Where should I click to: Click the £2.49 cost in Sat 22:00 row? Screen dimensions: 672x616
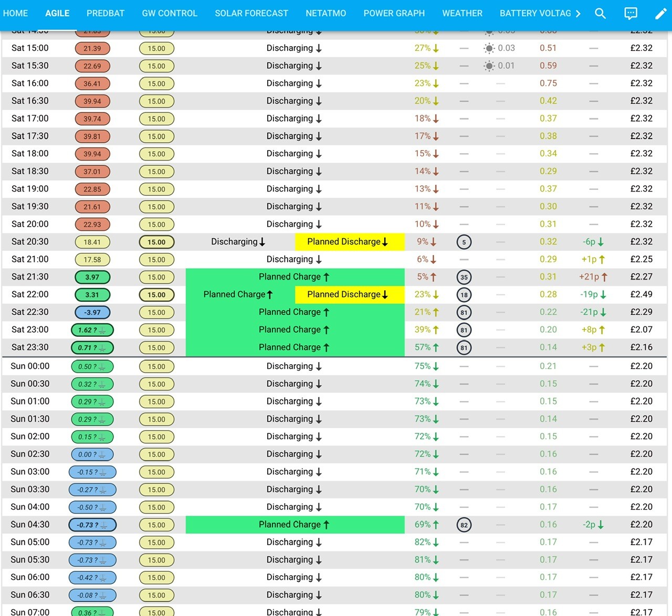click(x=642, y=294)
